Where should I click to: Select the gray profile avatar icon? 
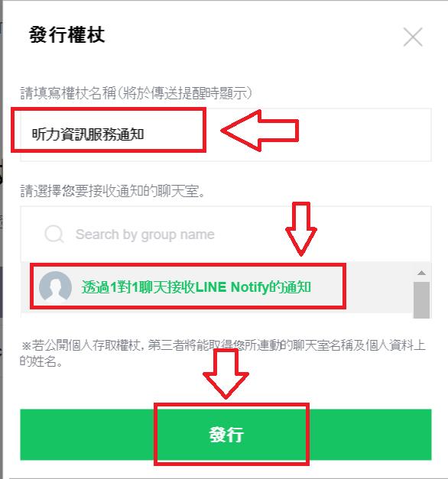pos(55,286)
